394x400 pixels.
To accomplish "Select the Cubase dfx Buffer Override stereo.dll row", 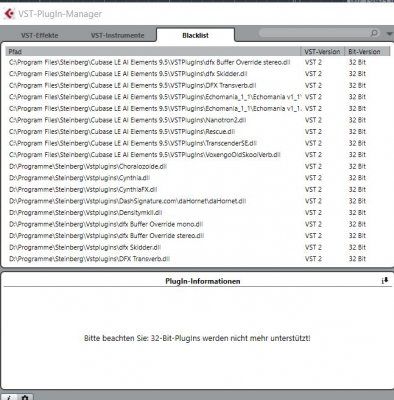I will tap(197, 62).
